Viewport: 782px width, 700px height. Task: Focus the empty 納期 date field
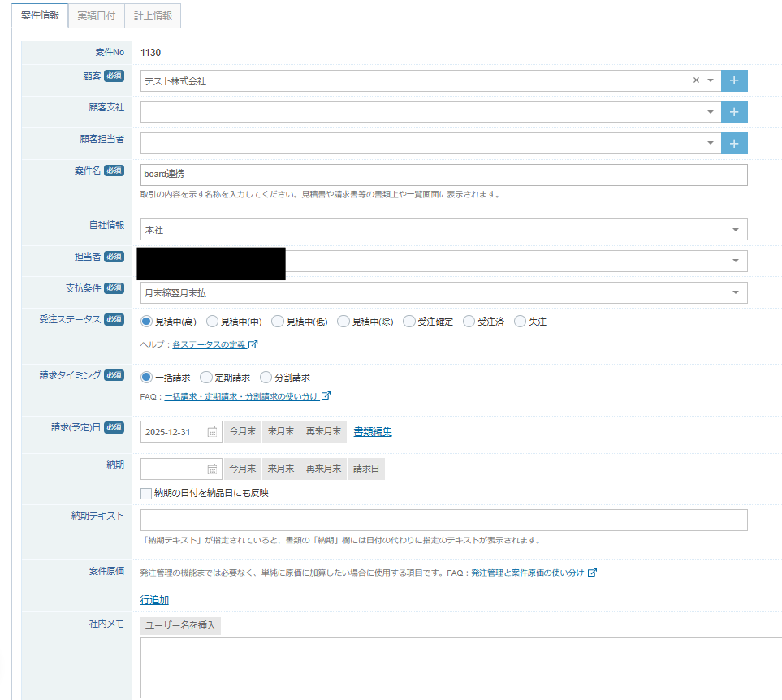(181, 469)
